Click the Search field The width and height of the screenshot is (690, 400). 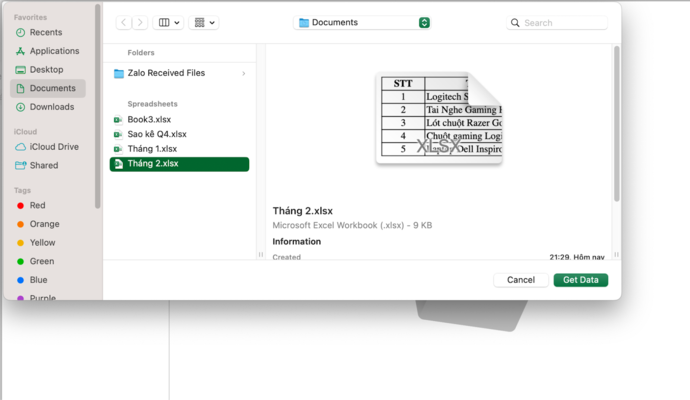pos(562,22)
